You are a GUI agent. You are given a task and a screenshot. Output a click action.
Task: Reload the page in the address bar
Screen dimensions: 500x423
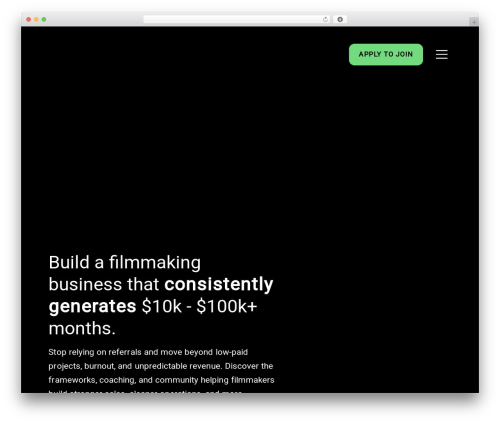coord(325,19)
